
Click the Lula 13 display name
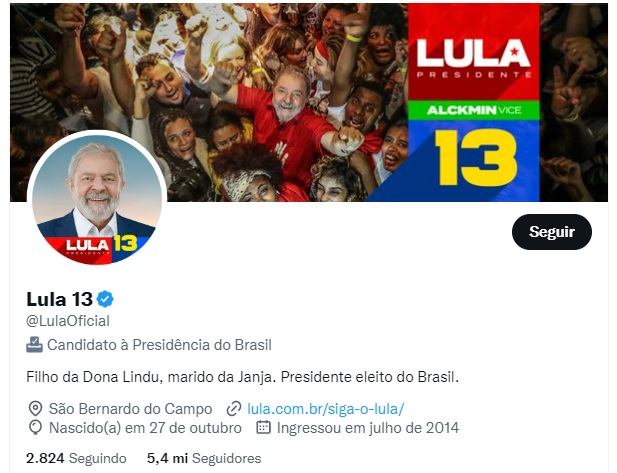[x=59, y=299]
